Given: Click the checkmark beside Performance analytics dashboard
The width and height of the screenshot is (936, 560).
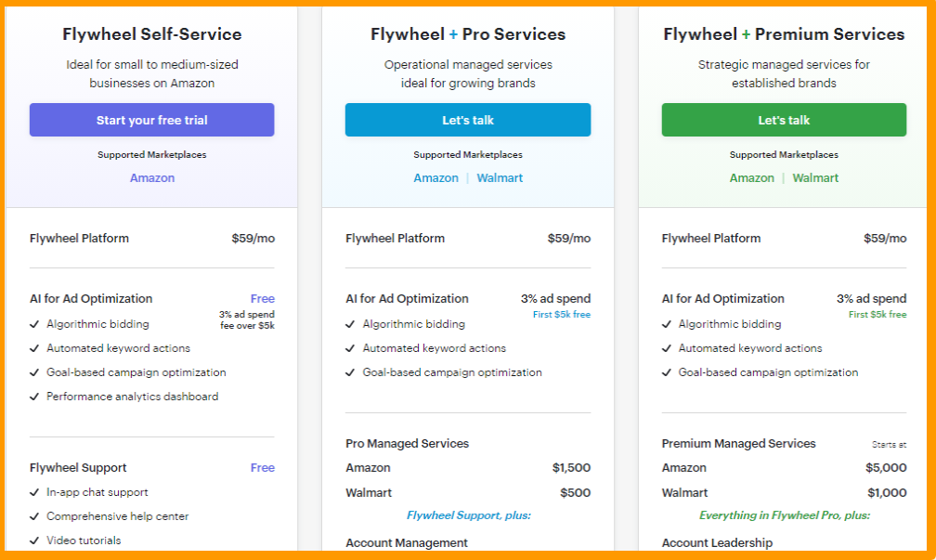Looking at the screenshot, I should pyautogui.click(x=33, y=397).
